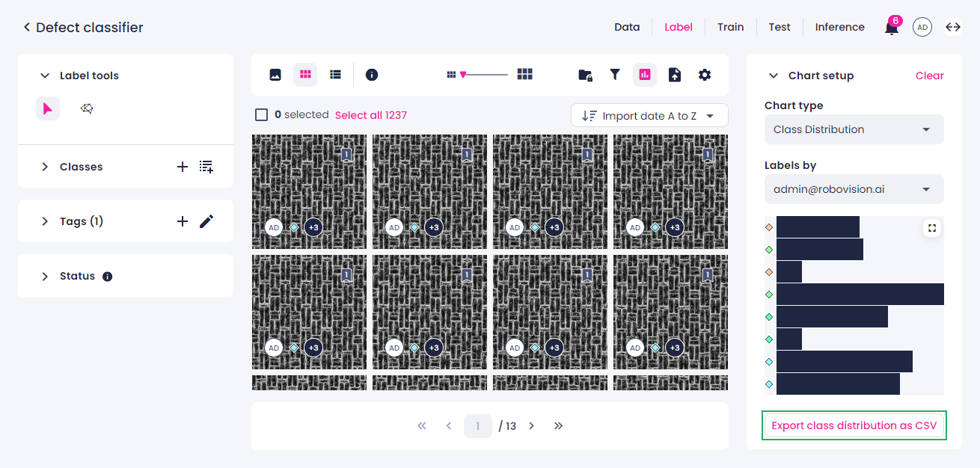This screenshot has height=468, width=980.
Task: Go back from Defect classifier
Action: point(27,28)
